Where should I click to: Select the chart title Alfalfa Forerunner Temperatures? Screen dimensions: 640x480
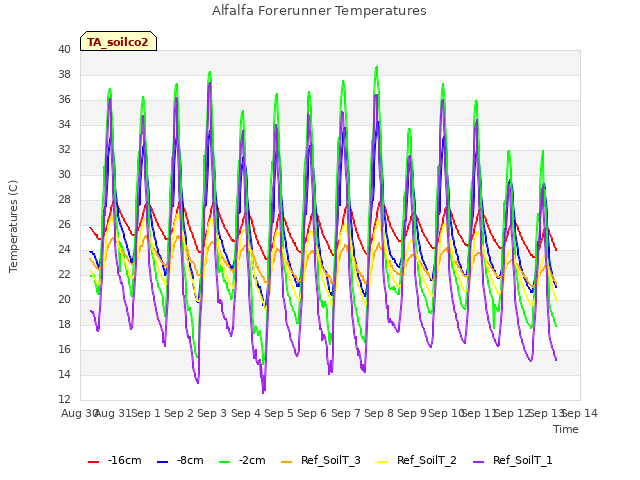319,10
